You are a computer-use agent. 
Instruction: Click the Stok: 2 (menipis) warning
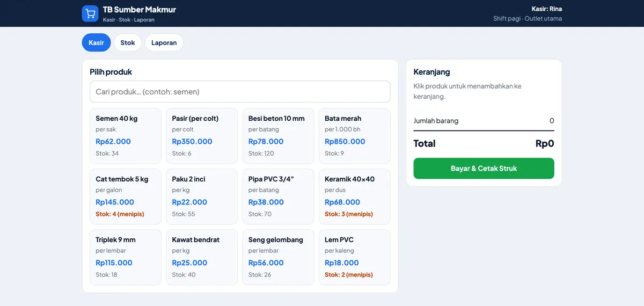click(x=349, y=275)
